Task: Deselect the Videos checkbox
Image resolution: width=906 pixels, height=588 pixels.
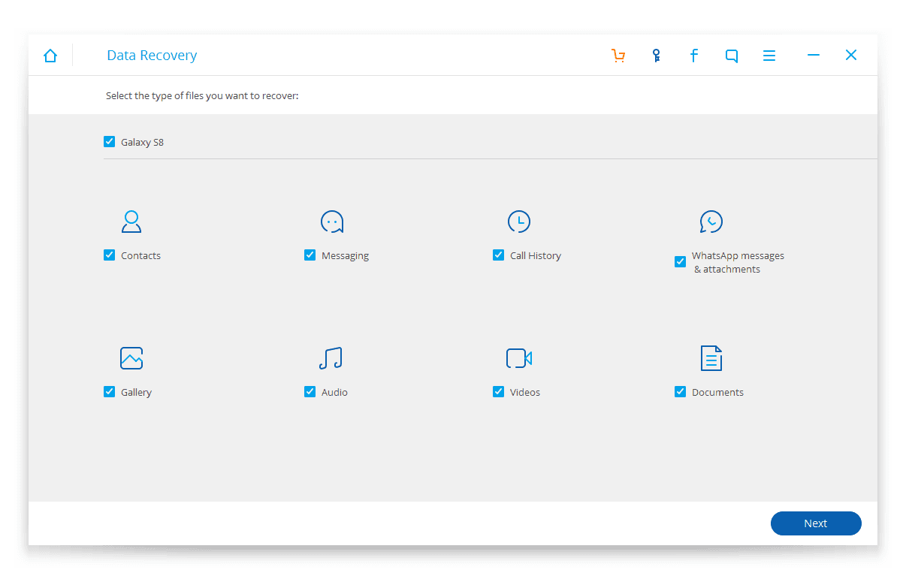Action: 499,392
